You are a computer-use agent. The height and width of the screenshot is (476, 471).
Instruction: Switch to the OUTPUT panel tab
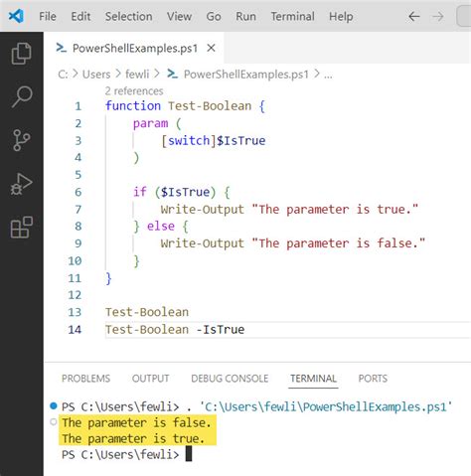150,379
